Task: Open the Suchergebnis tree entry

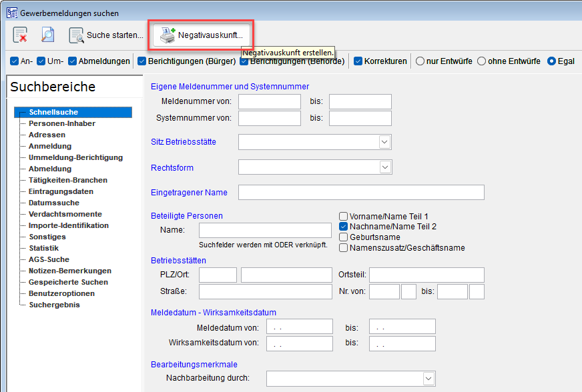Action: [53, 305]
